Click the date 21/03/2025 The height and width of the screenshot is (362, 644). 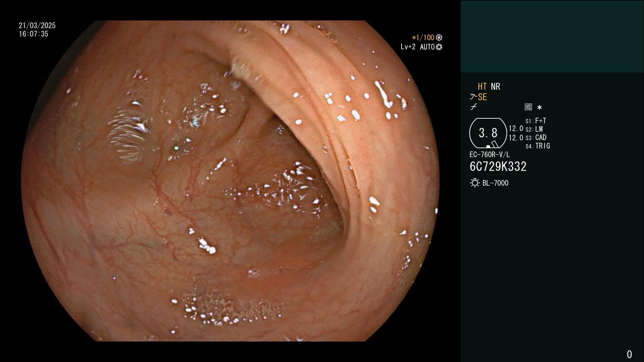pos(37,25)
